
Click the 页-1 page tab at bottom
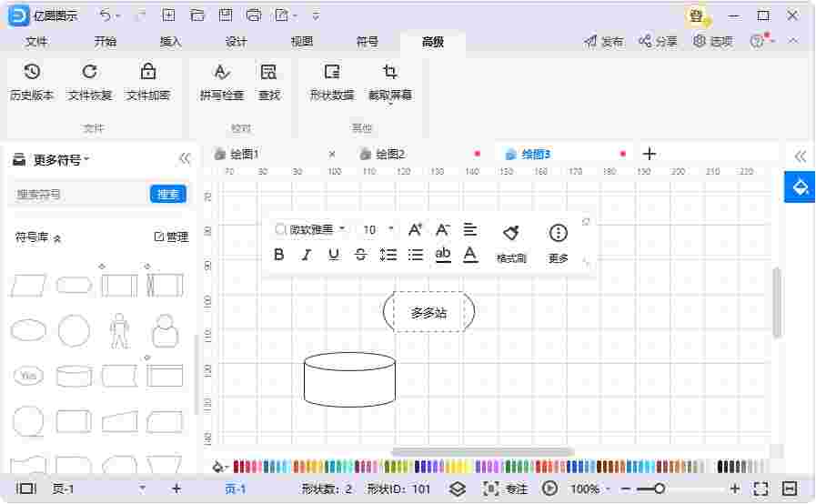236,489
